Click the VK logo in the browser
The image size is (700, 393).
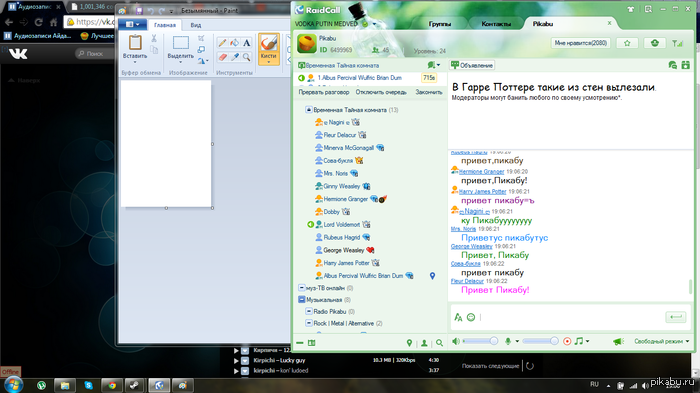18,54
